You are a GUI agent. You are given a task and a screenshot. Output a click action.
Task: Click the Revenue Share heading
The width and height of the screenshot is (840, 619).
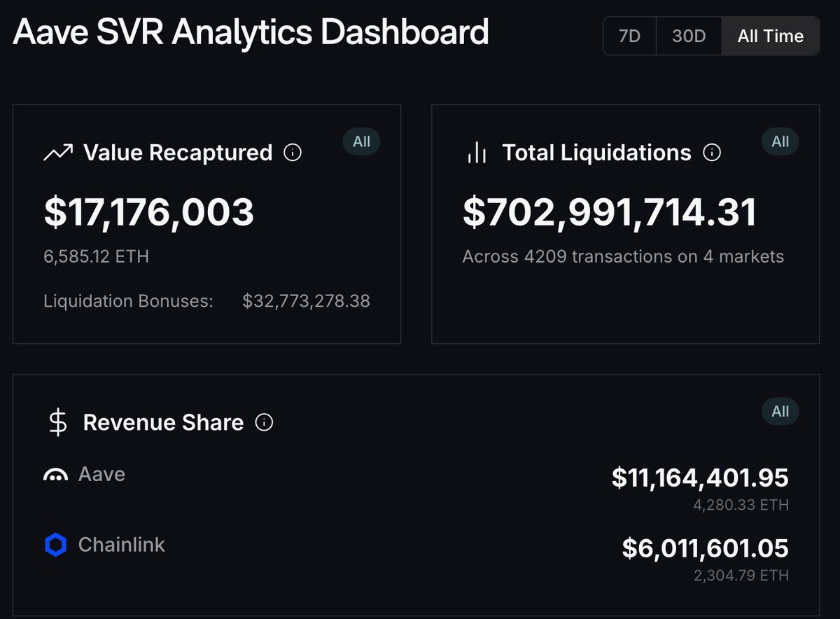pyautogui.click(x=163, y=422)
